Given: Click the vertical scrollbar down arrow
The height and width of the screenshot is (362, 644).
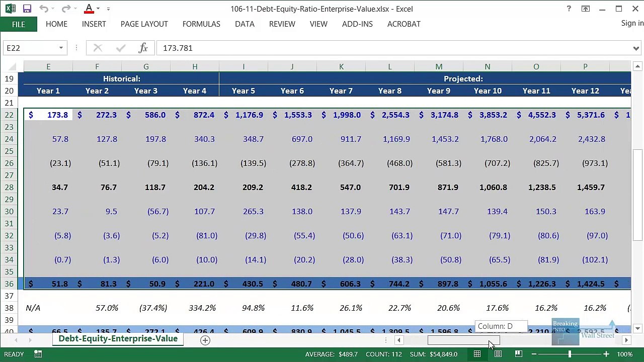Looking at the screenshot, I should [x=637, y=328].
